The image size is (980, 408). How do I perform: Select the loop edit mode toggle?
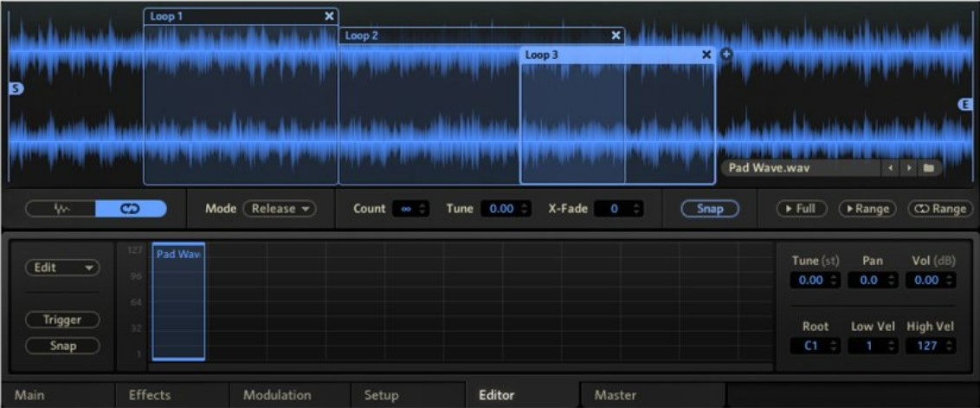131,209
